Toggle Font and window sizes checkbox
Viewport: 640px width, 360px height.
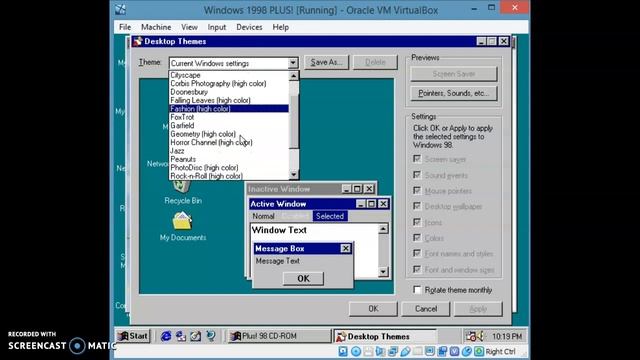tap(417, 269)
